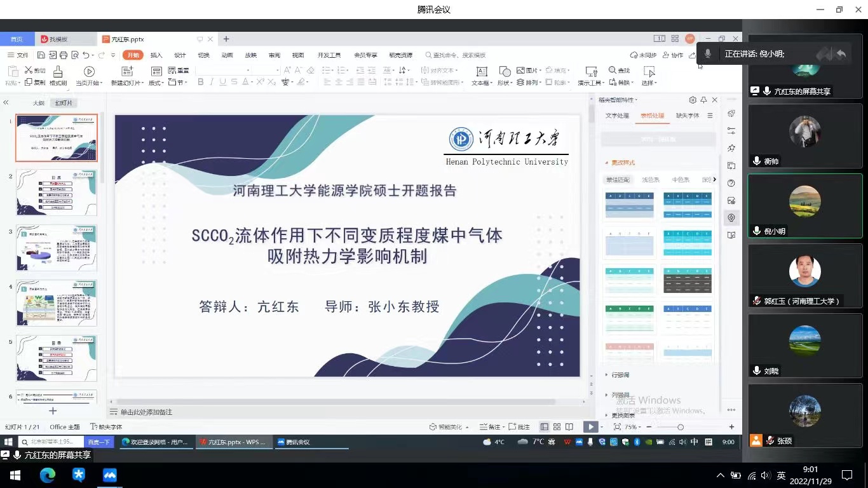Open the Insert (插入) ribbon tab

(x=156, y=55)
